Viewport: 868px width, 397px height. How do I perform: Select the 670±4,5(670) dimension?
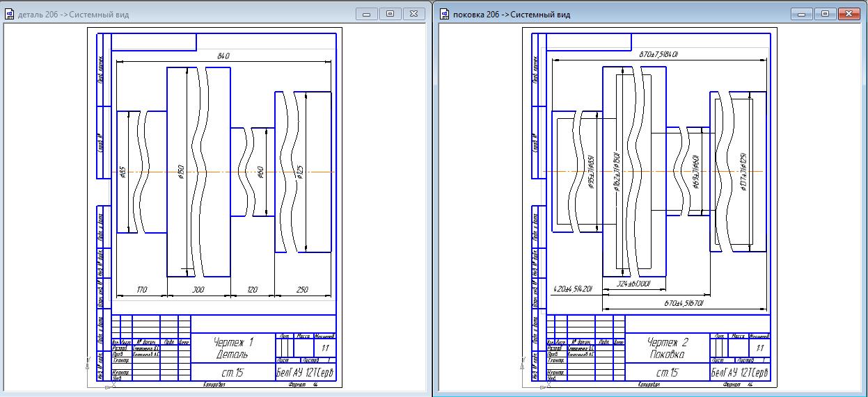685,303
